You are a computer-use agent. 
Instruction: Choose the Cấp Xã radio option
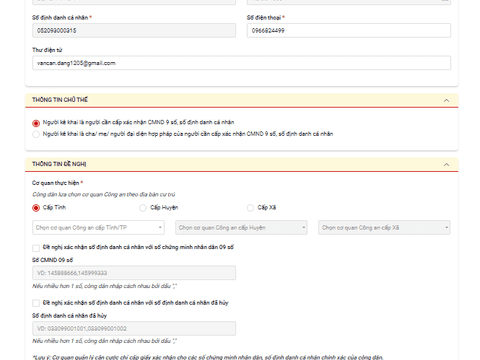click(250, 208)
